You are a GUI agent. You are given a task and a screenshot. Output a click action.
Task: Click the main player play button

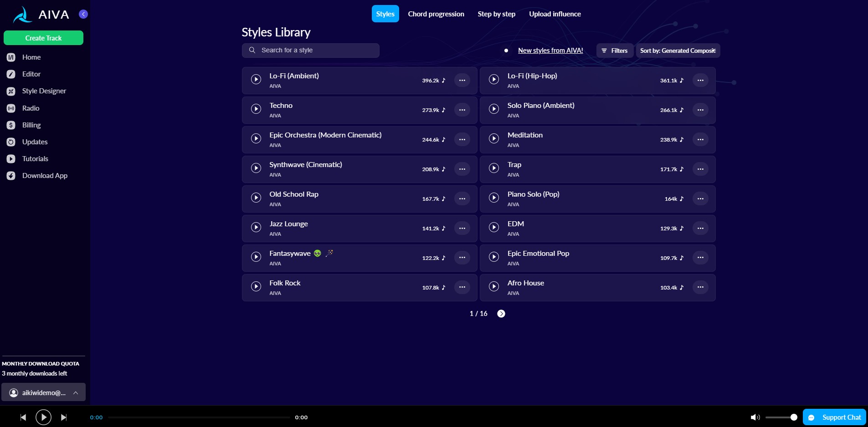[x=43, y=417]
